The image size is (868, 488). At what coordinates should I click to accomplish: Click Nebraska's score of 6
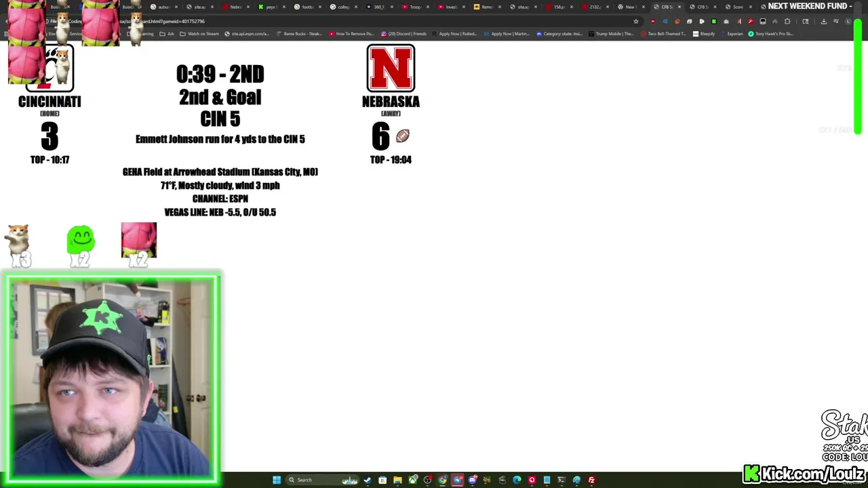[x=380, y=136]
